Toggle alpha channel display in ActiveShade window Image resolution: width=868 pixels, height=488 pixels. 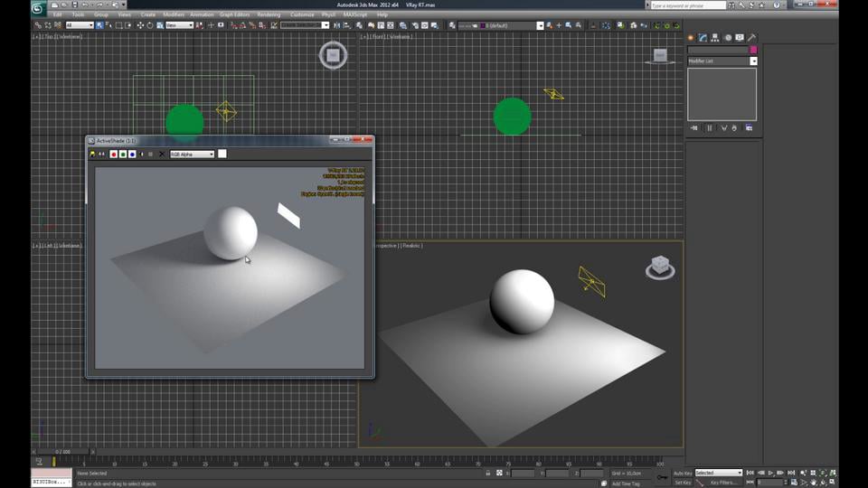click(x=142, y=155)
